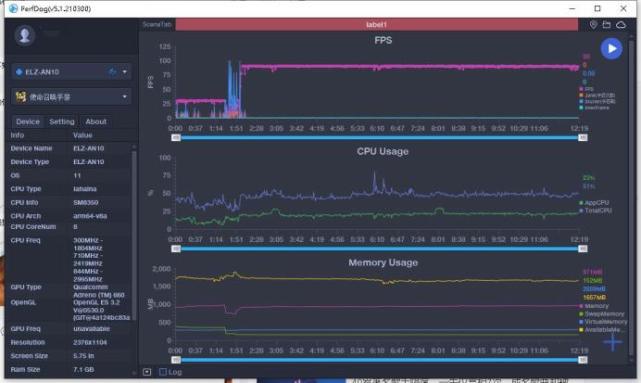Viewport: 641px width, 383px height.
Task: Toggle the Log checkbox
Action: [x=163, y=372]
